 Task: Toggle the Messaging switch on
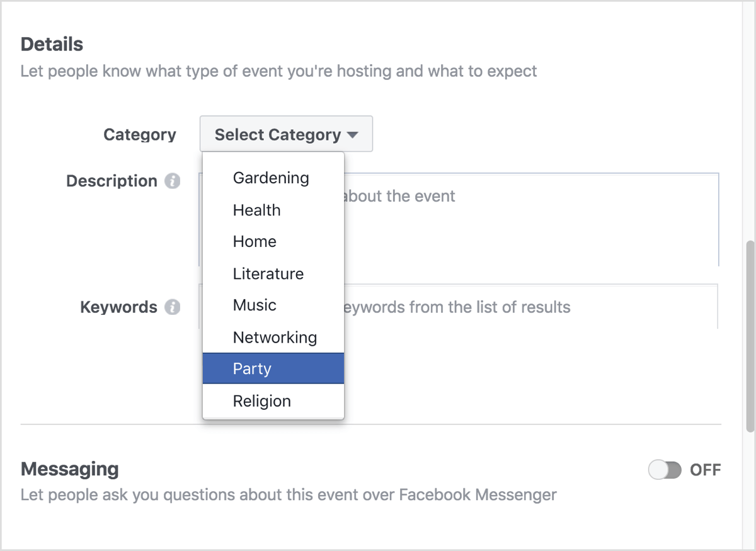coord(665,470)
